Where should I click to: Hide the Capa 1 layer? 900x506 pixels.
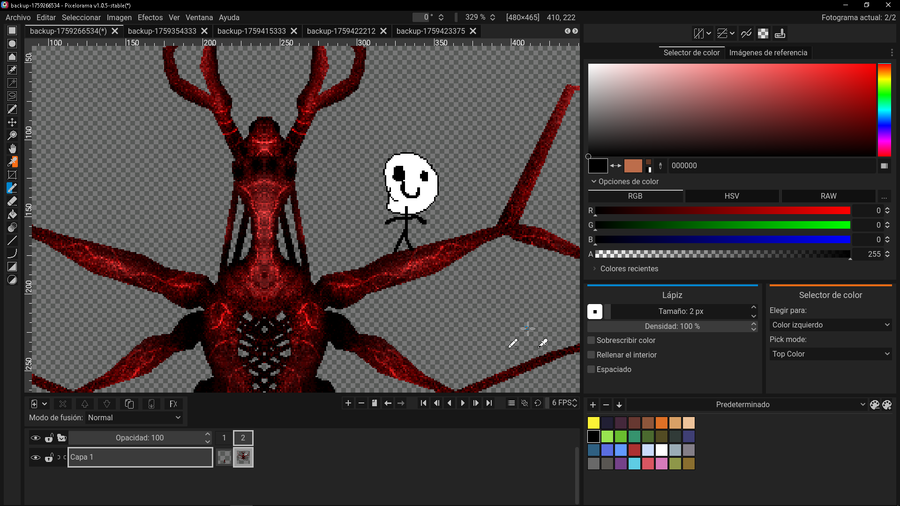[x=35, y=458]
